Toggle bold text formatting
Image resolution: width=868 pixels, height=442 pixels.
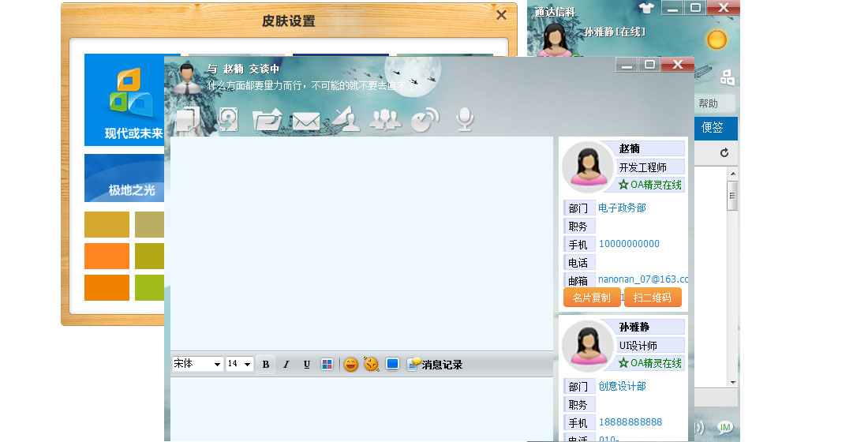266,365
